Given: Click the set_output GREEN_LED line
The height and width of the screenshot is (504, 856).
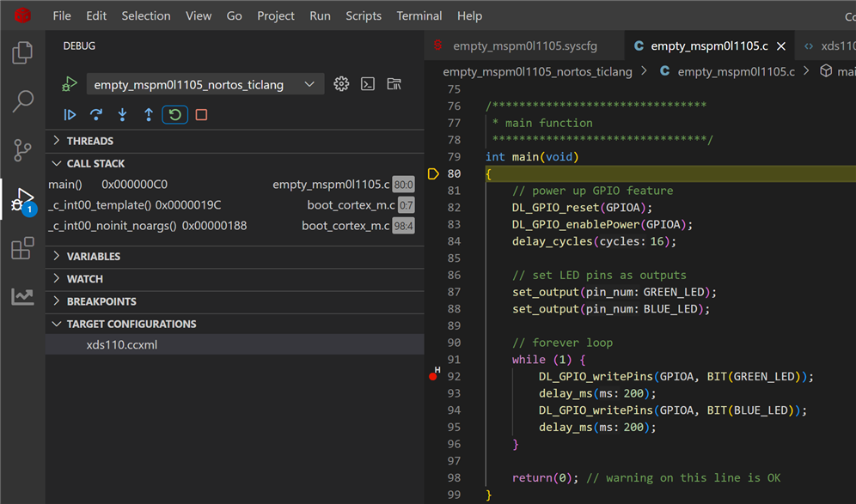Looking at the screenshot, I should (x=614, y=293).
